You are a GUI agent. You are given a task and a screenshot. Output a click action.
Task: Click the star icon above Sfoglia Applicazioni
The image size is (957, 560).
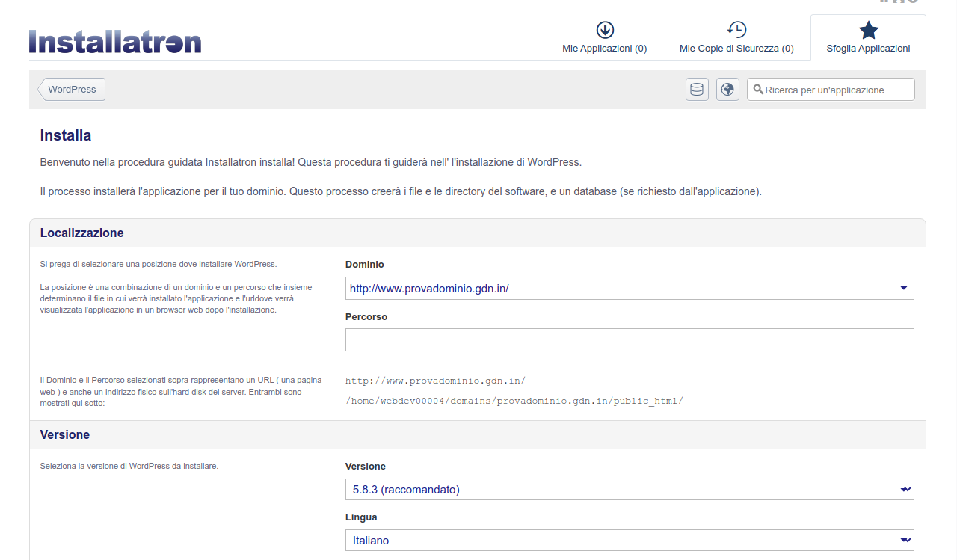[x=868, y=31]
